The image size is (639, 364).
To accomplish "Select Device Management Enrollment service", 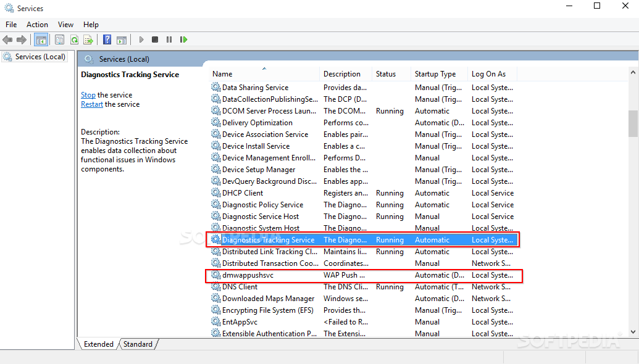I will tap(363, 157).
